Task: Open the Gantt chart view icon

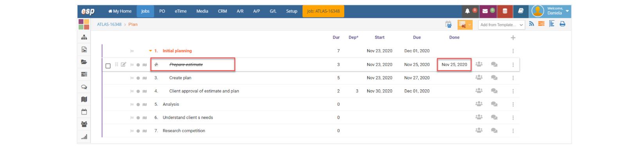Action: pos(552,24)
